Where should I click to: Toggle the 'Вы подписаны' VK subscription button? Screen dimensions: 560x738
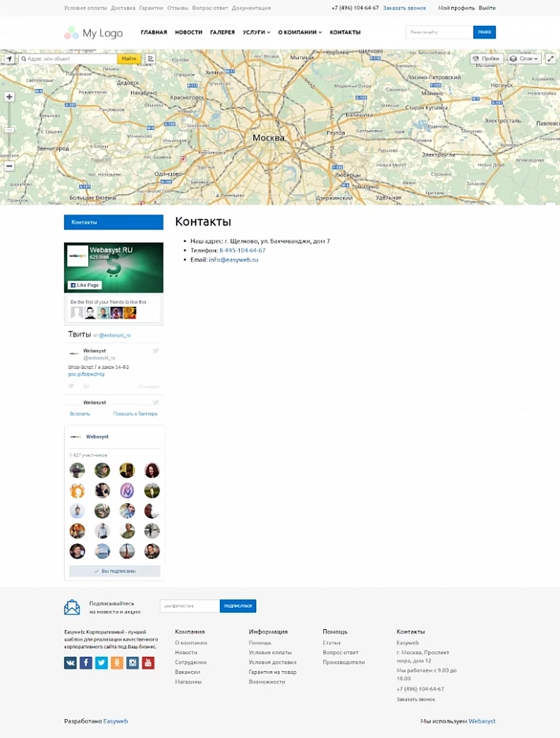pyautogui.click(x=115, y=571)
